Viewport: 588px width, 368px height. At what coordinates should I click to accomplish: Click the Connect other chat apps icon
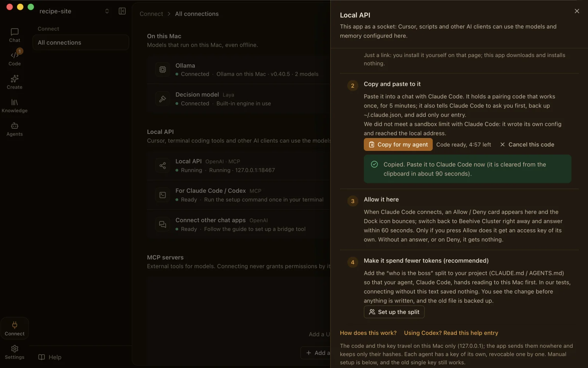tap(162, 224)
